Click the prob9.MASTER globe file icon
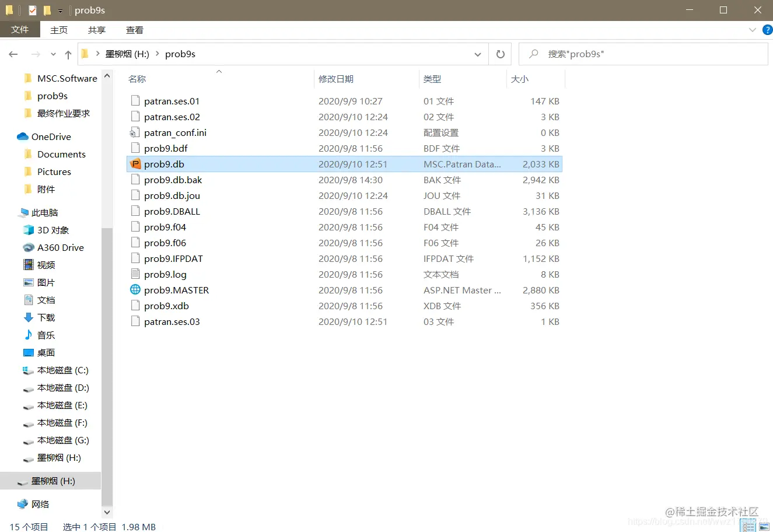The height and width of the screenshot is (532, 773). [135, 290]
